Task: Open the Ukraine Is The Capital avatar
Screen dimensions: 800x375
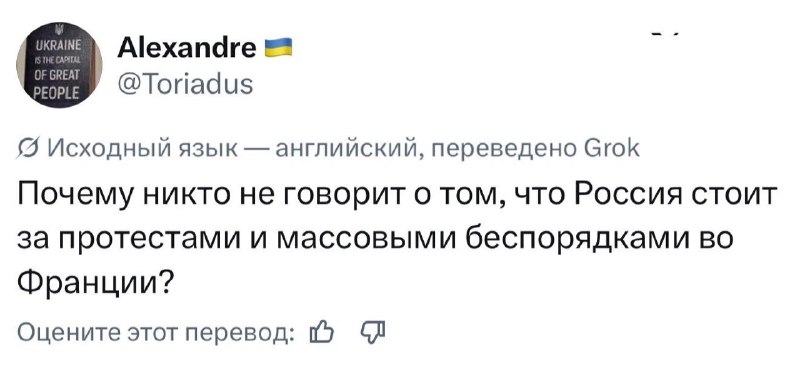Action: click(59, 65)
